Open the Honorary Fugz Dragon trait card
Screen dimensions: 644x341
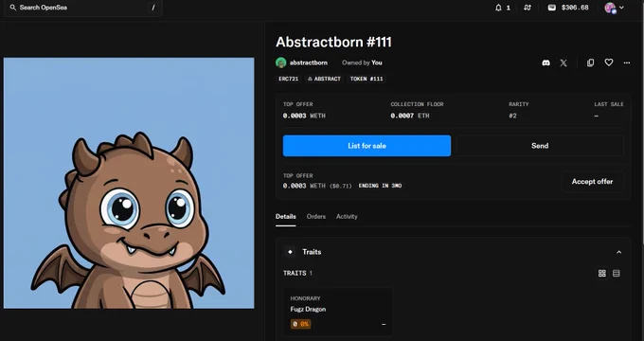pyautogui.click(x=337, y=312)
